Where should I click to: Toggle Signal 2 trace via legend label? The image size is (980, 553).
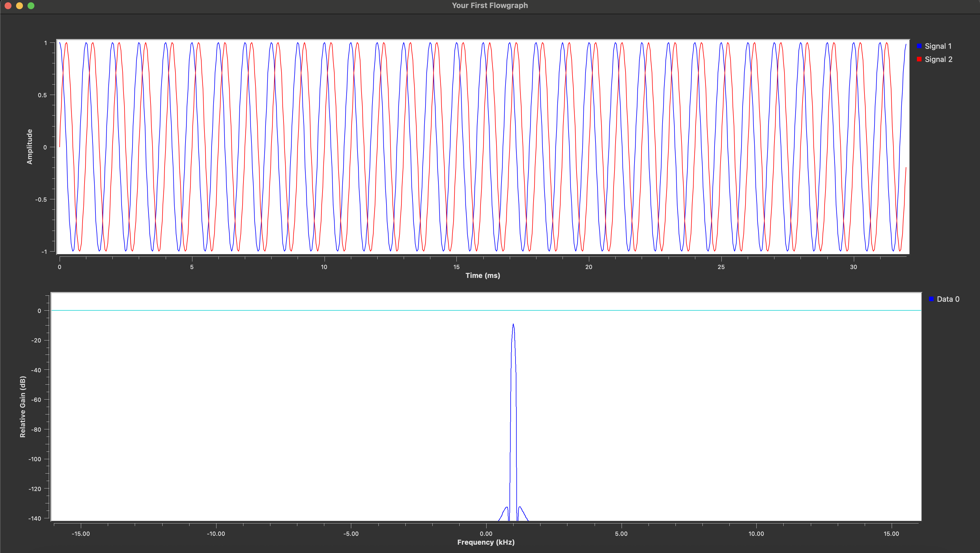coord(938,59)
